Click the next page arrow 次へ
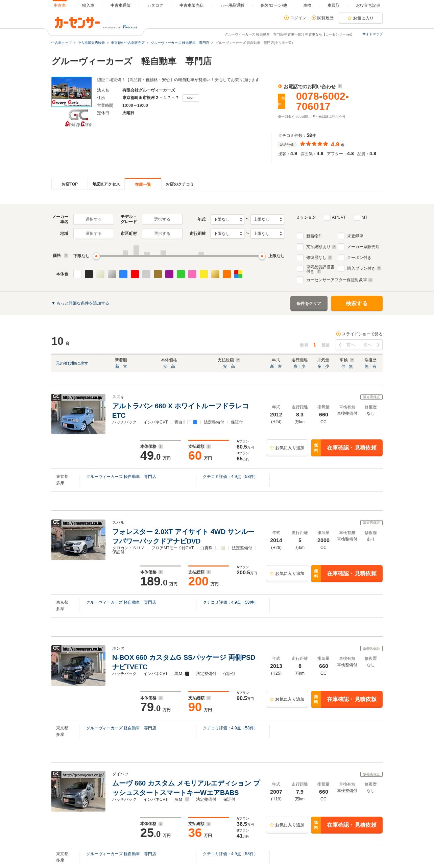This screenshot has height=868, width=434. tap(371, 345)
